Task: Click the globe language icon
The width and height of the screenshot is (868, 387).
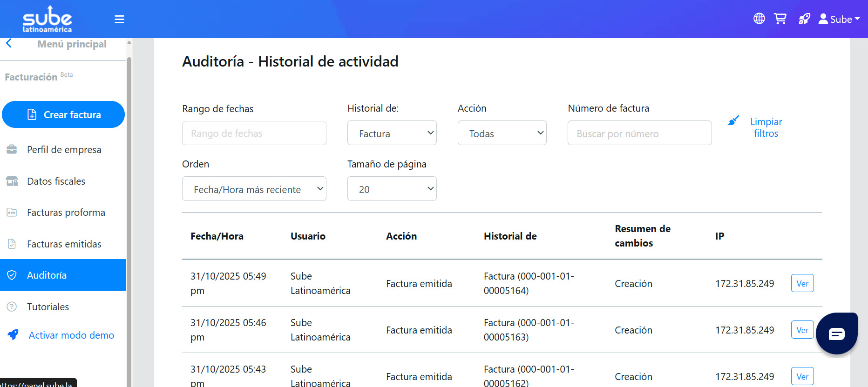Action: [x=759, y=19]
